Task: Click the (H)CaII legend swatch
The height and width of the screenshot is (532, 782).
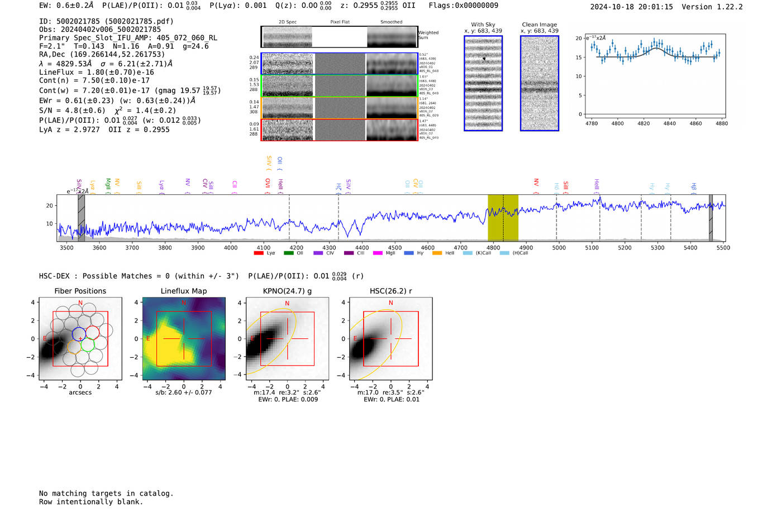Action: pos(504,253)
